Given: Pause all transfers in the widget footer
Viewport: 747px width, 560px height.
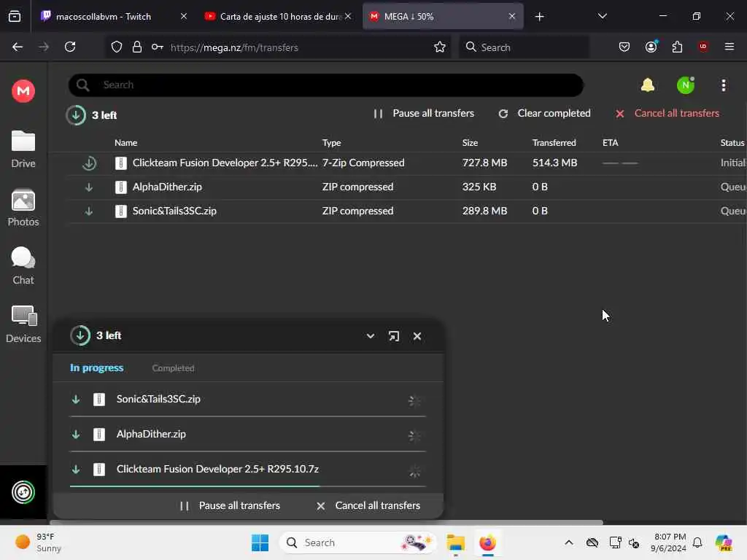Looking at the screenshot, I should (x=230, y=506).
